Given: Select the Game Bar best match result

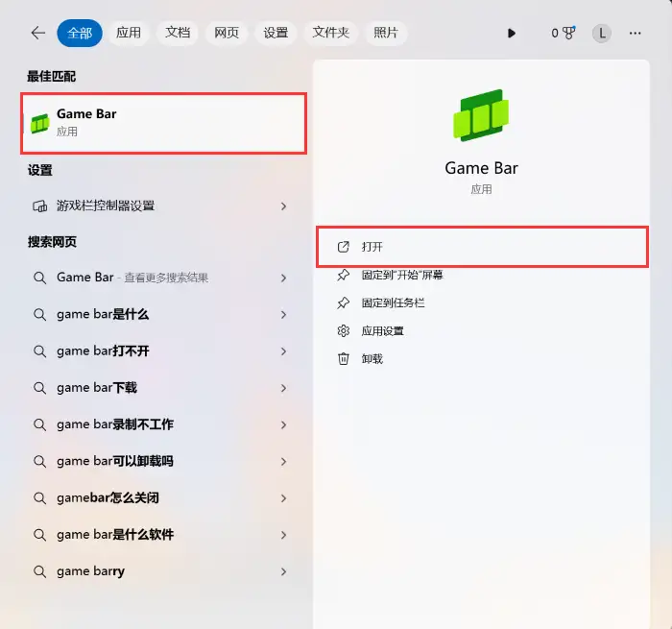Looking at the screenshot, I should point(164,123).
